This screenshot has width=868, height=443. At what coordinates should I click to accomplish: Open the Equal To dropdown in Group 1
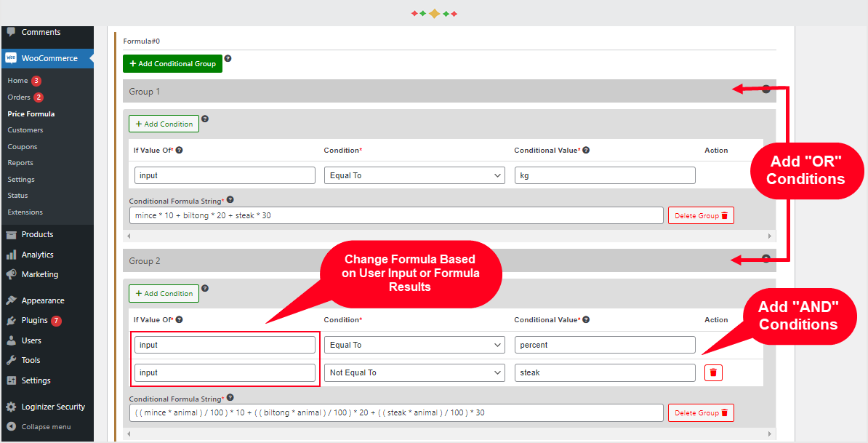414,175
